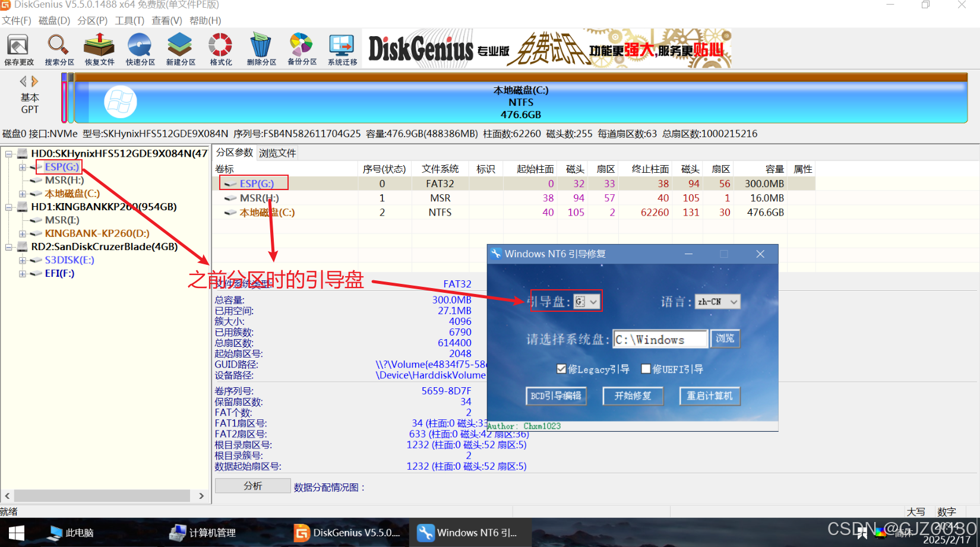Open 此电脑 from the taskbar
Image resolution: width=980 pixels, height=547 pixels.
[x=71, y=533]
